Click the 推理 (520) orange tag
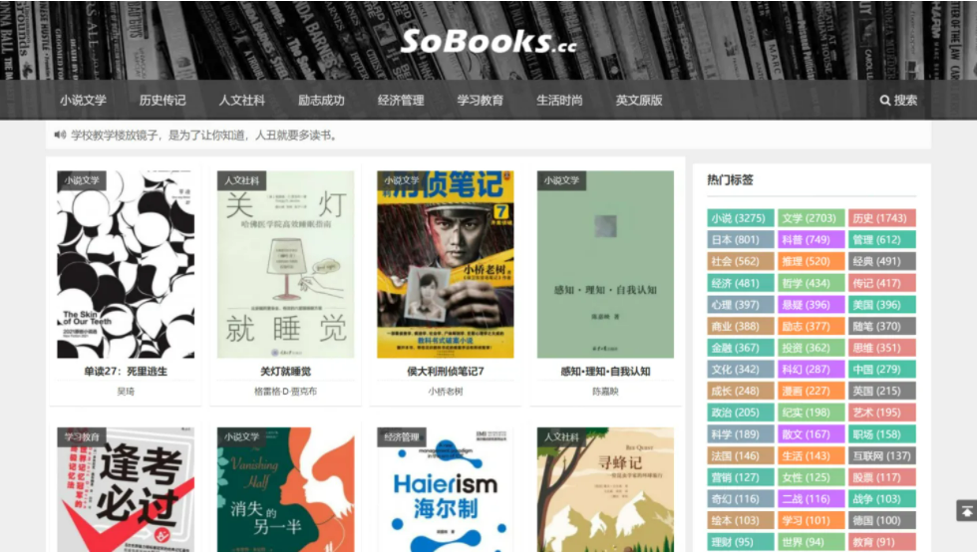This screenshot has width=980, height=554. (812, 261)
